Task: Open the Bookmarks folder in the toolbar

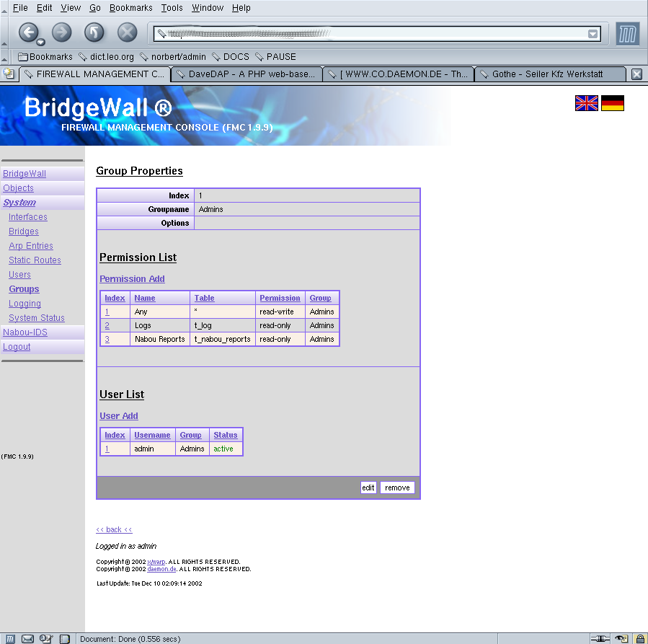Action: (45, 57)
